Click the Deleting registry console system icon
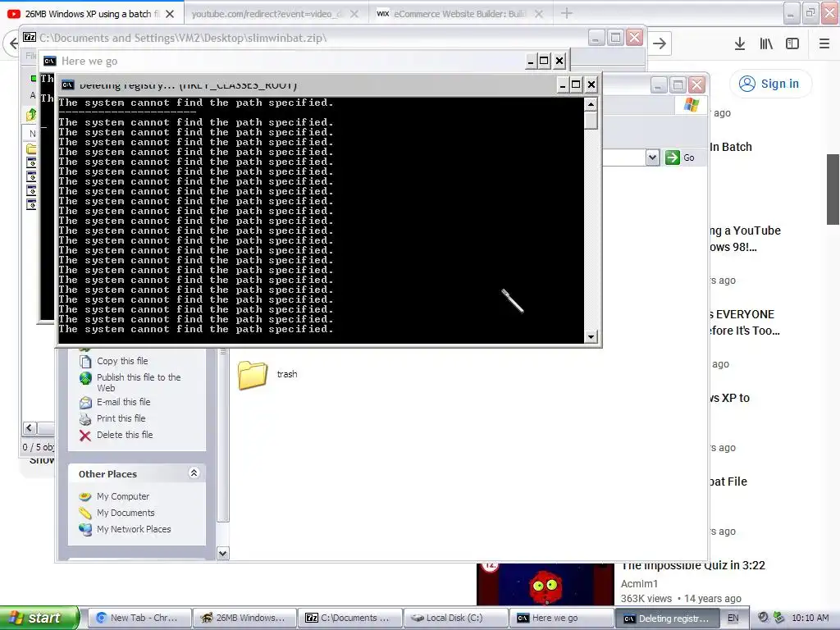Screen dimensions: 840x630 click(x=67, y=85)
